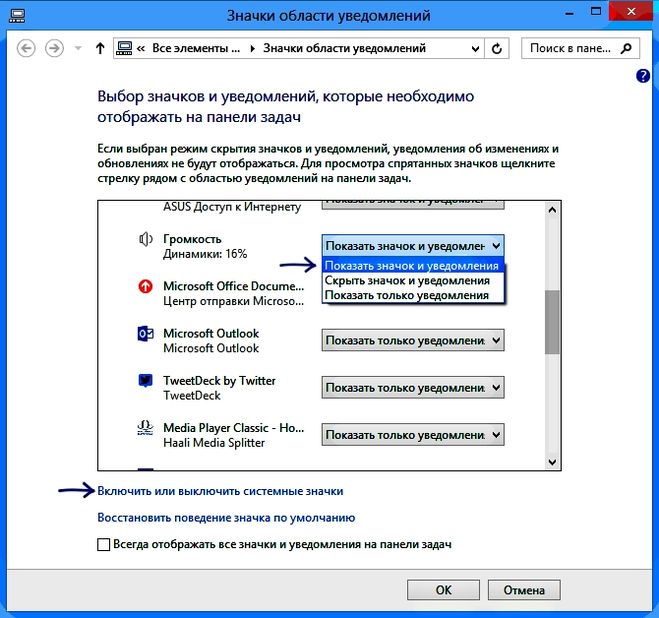Viewport: 659px width, 618px height.
Task: Choose 'Показать только уведомления' option
Action: point(405,295)
